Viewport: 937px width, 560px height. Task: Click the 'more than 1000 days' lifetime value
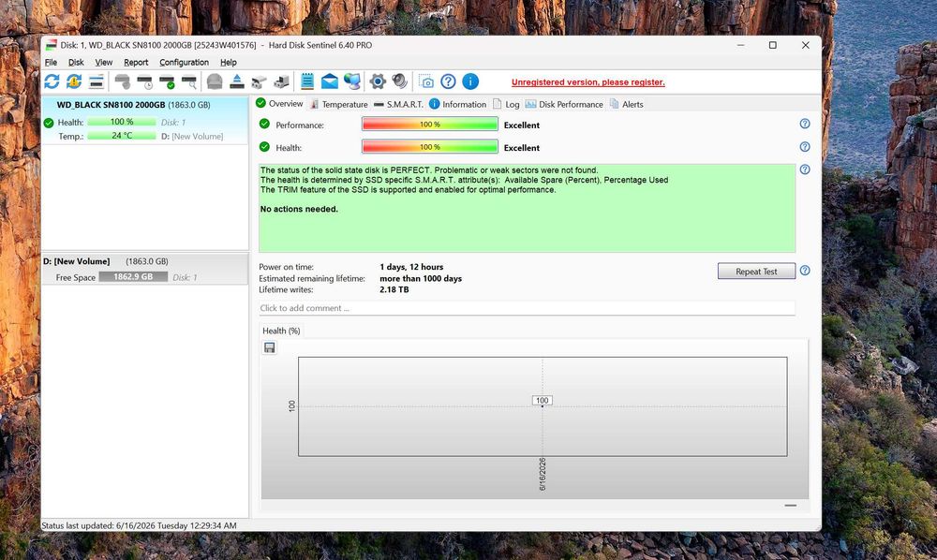421,278
